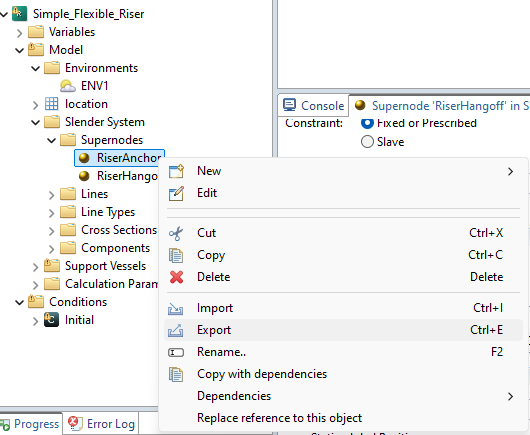This screenshot has height=435, width=530.
Task: Select the ENV1 tree item label
Action: (x=95, y=86)
